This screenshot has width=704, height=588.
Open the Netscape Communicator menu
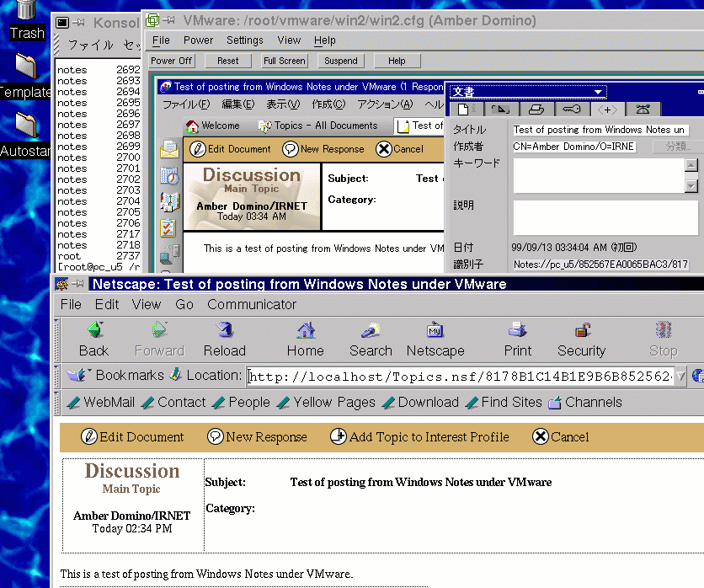252,305
